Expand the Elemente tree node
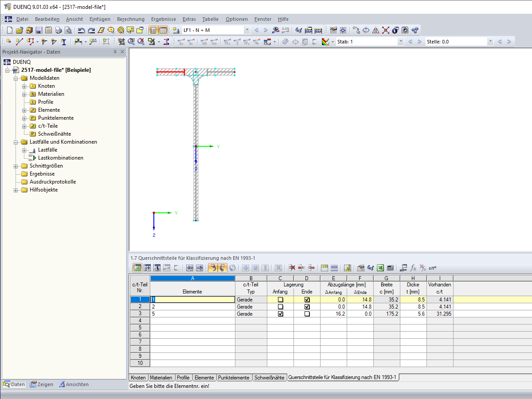 coord(24,110)
